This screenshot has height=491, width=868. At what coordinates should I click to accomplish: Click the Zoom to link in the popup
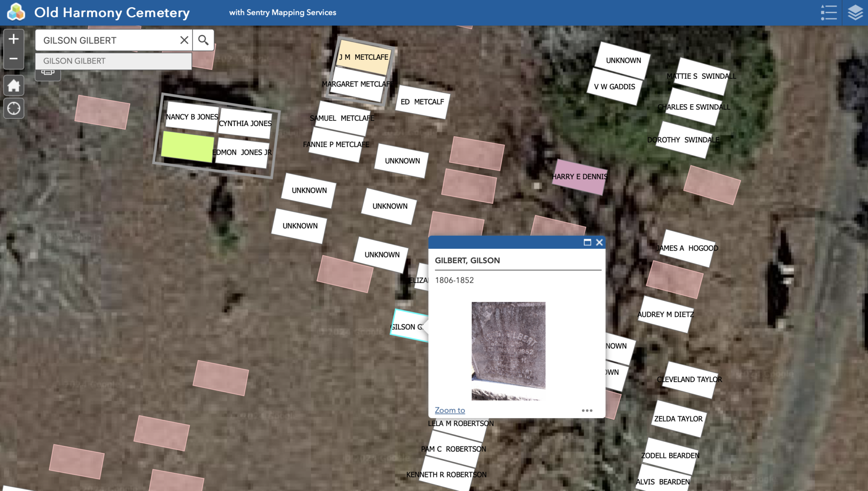click(x=449, y=410)
